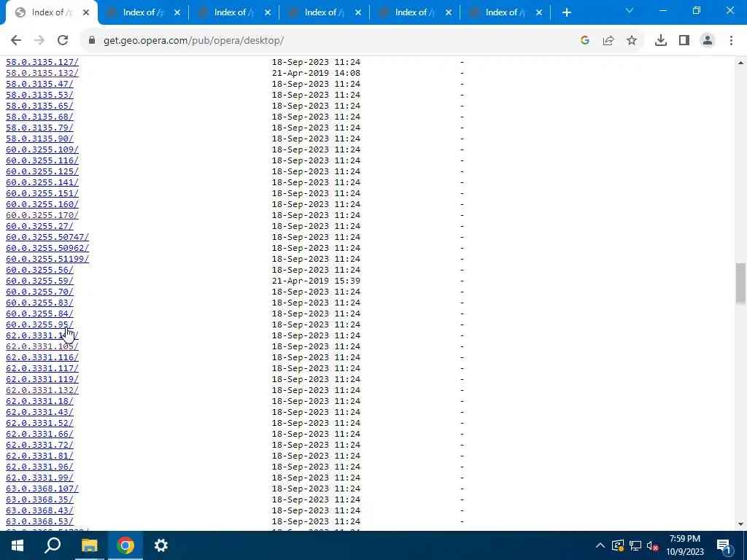Open File Explorer from the taskbar
The image size is (747, 560).
tap(89, 545)
